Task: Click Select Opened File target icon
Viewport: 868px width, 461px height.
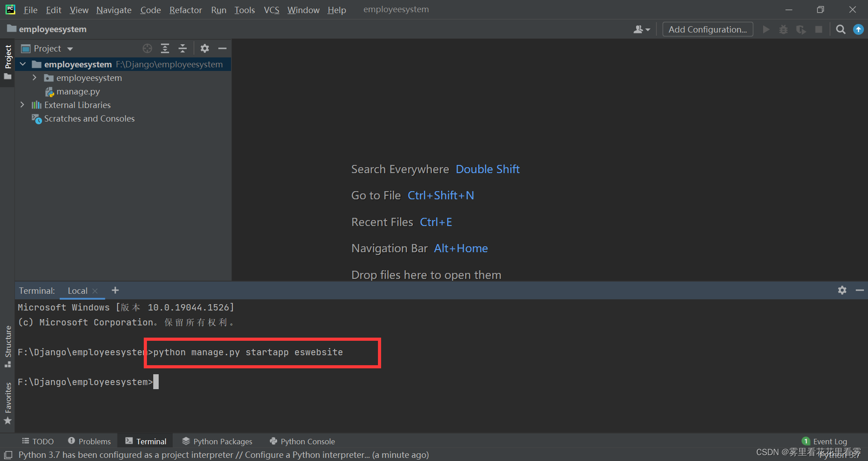Action: pos(147,48)
